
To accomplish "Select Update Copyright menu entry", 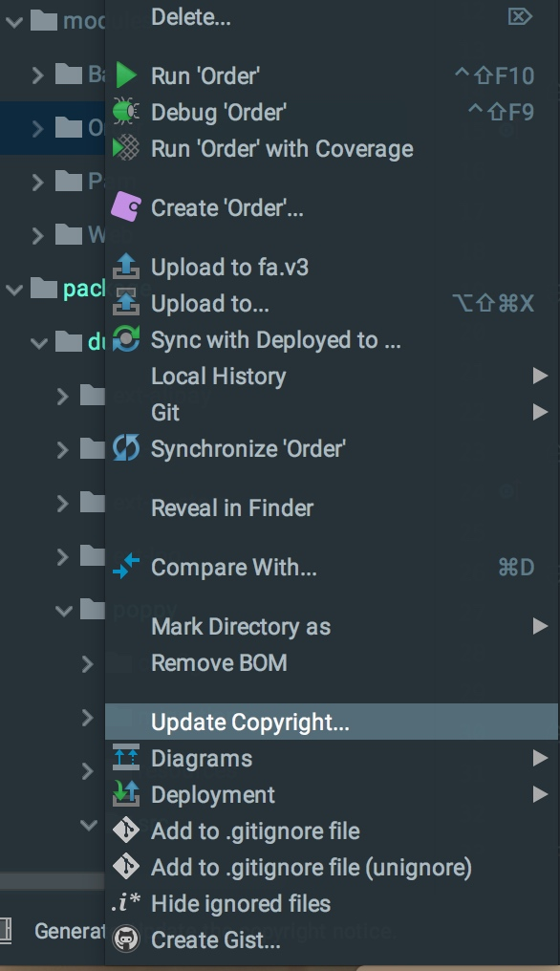I will point(332,722).
